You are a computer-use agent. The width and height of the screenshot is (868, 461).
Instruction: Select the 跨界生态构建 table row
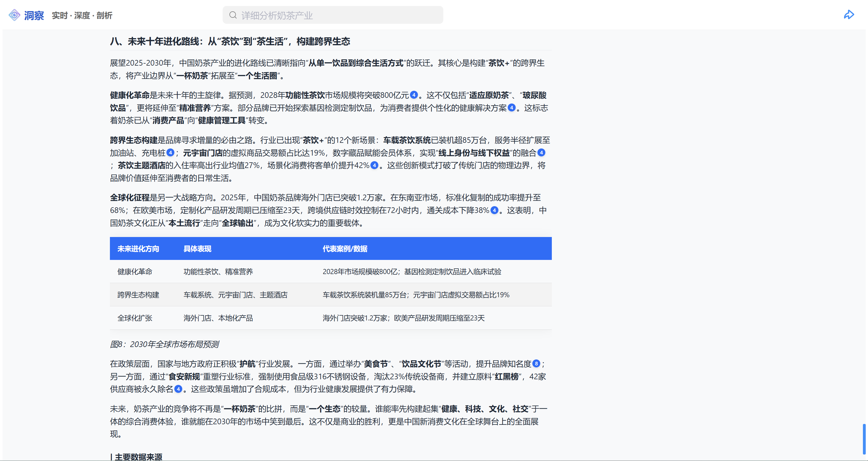(x=330, y=295)
